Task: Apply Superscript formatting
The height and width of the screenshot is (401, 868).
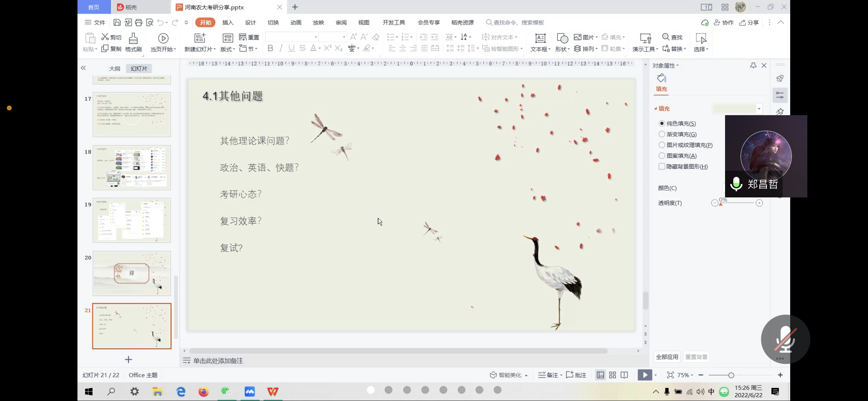Action: [328, 48]
